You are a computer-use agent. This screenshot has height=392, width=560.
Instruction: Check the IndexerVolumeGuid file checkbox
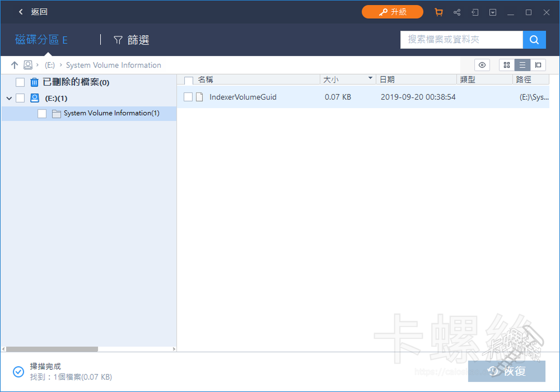(188, 97)
